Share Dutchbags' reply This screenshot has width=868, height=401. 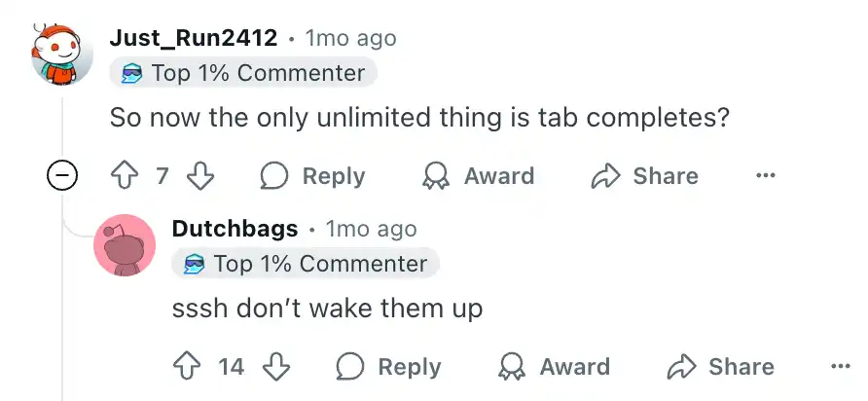tap(720, 367)
